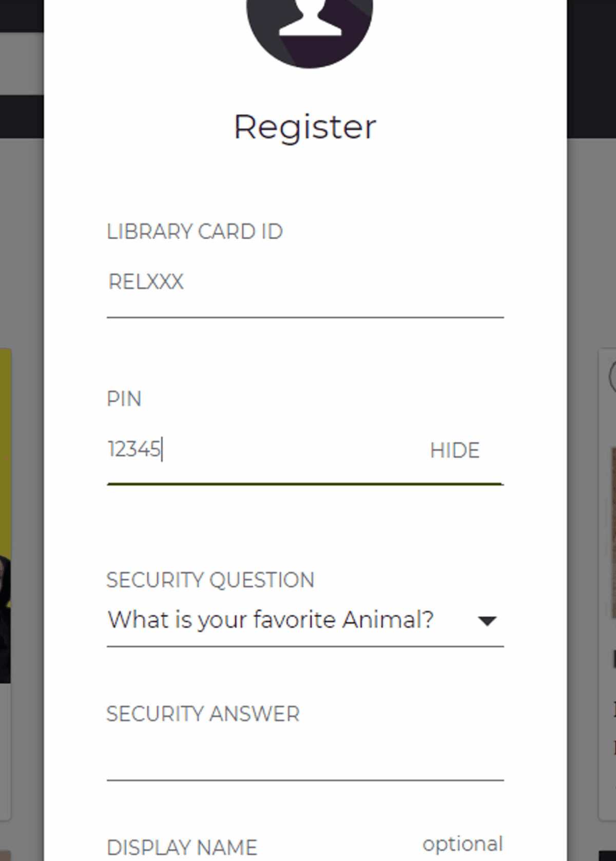Click the DISPLAY NAME field label
This screenshot has height=861, width=616.
pos(182,847)
